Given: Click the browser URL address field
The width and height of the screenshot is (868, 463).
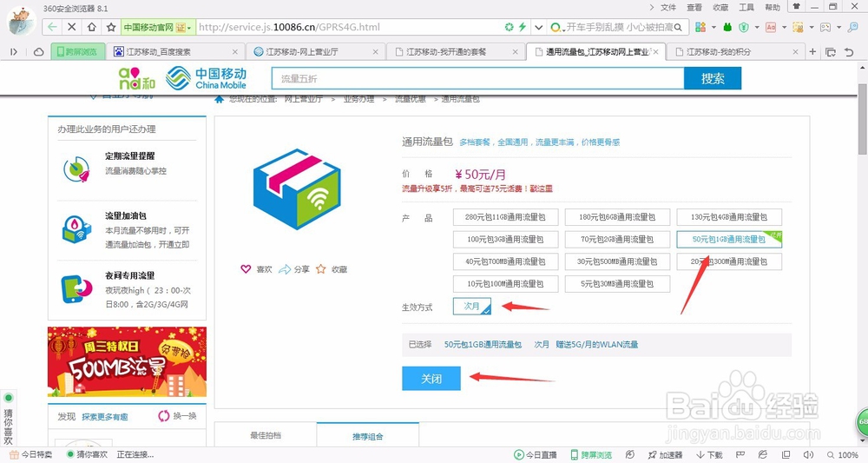Looking at the screenshot, I should pos(349,27).
